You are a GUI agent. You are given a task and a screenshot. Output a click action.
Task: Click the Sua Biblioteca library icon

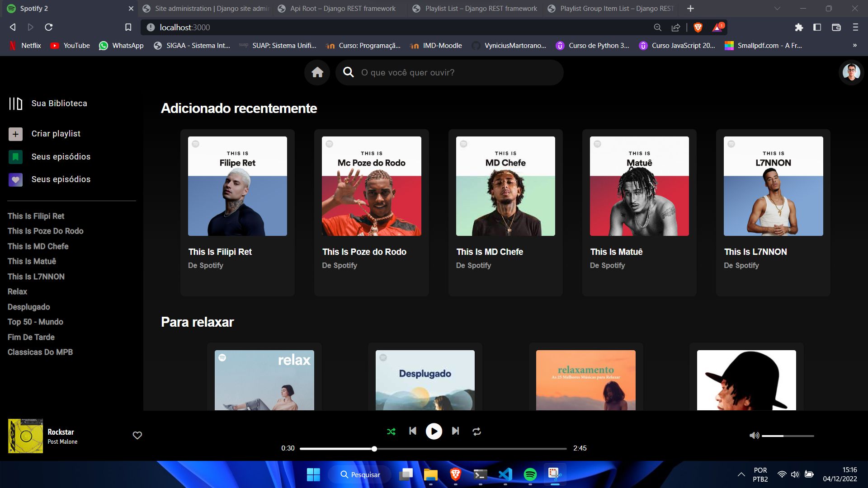(16, 103)
